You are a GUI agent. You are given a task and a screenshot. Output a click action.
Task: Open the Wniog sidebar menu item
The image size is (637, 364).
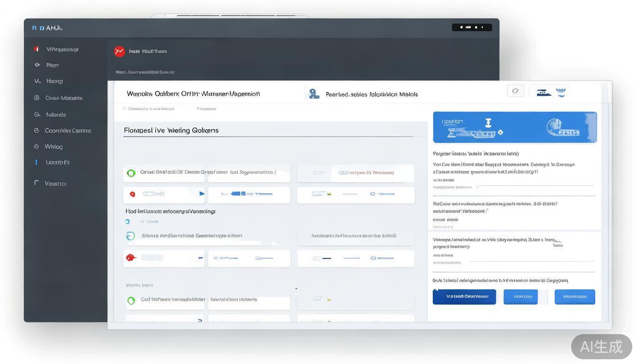click(54, 146)
